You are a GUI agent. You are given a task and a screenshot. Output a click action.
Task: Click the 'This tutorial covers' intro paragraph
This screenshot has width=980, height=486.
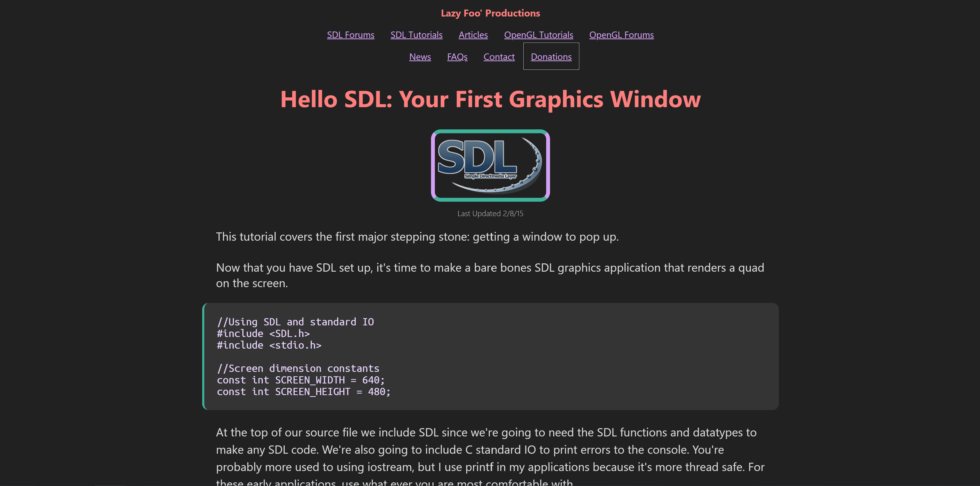tap(417, 237)
